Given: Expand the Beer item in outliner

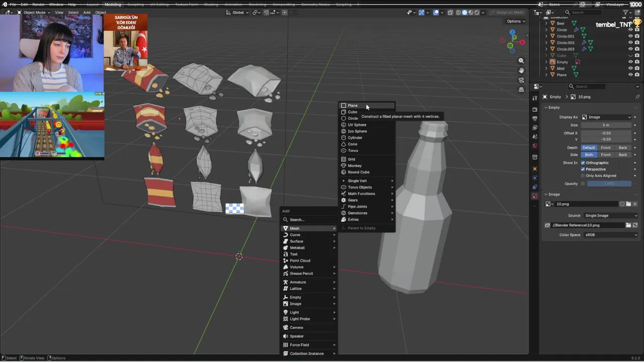Looking at the screenshot, I should point(546,24).
